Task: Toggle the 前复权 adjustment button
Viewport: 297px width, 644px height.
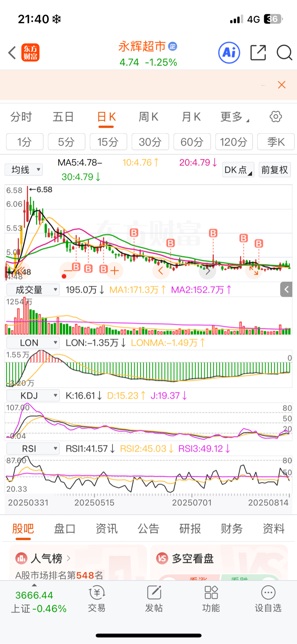Action: click(x=275, y=170)
